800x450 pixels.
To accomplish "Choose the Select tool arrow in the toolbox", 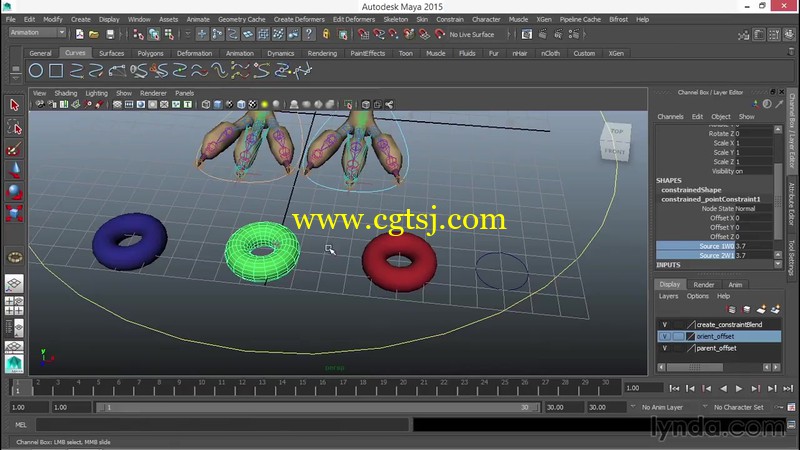I will pyautogui.click(x=14, y=105).
